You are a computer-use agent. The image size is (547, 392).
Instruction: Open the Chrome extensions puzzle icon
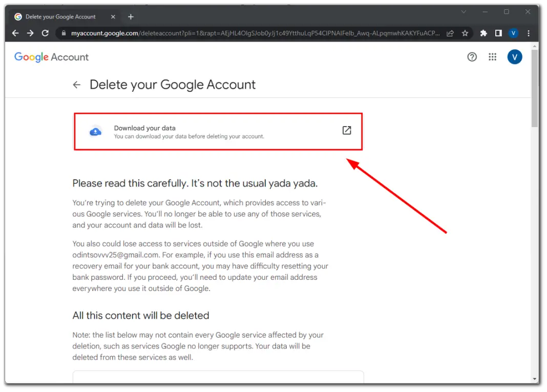coord(483,33)
